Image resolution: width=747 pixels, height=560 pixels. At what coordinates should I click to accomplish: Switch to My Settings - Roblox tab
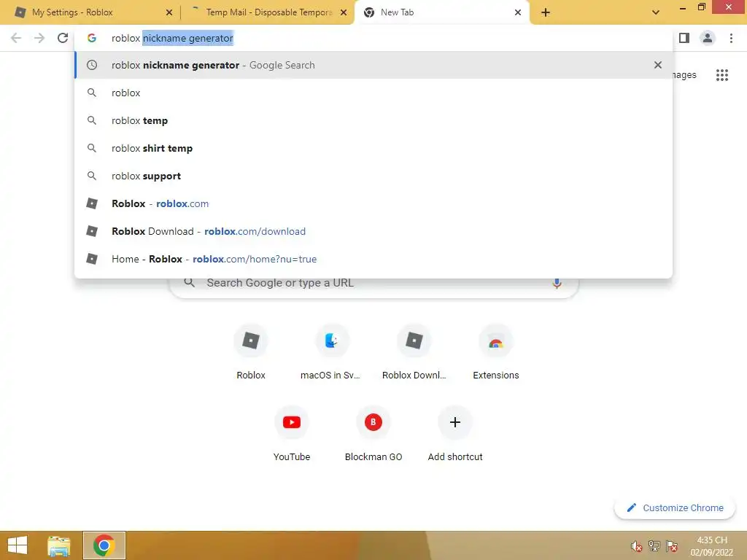[x=90, y=12]
